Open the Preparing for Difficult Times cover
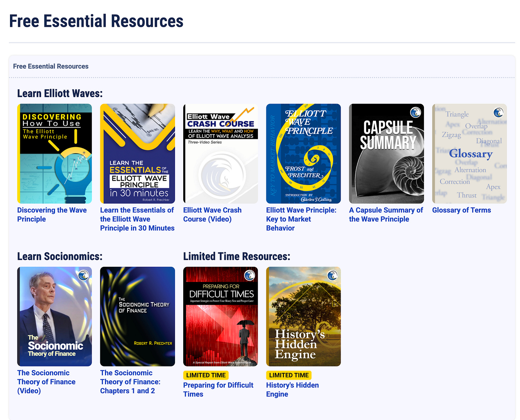Viewport: 520px width, 420px height. pyautogui.click(x=220, y=316)
